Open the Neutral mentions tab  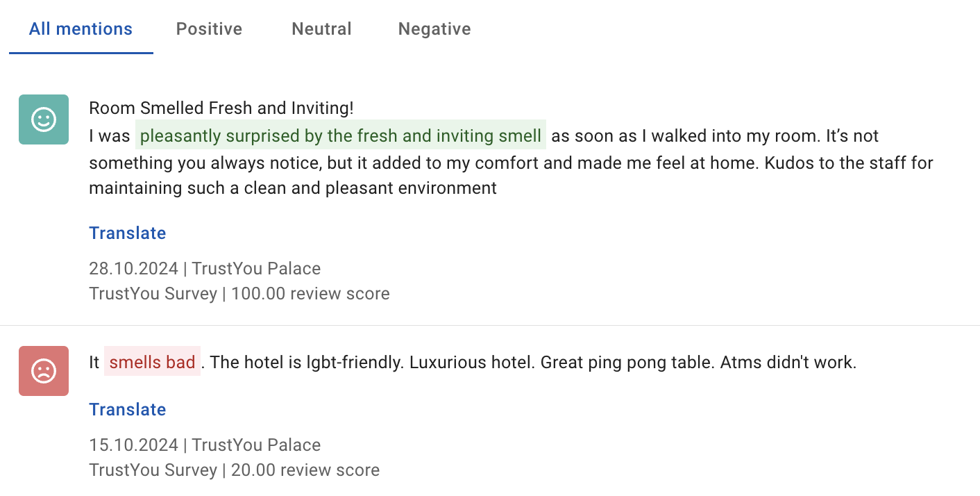pyautogui.click(x=321, y=28)
